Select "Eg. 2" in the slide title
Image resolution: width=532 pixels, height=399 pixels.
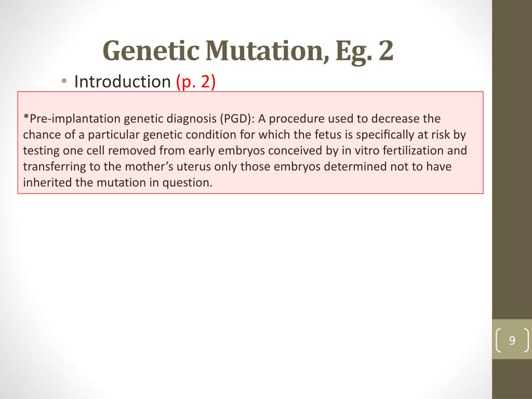364,51
